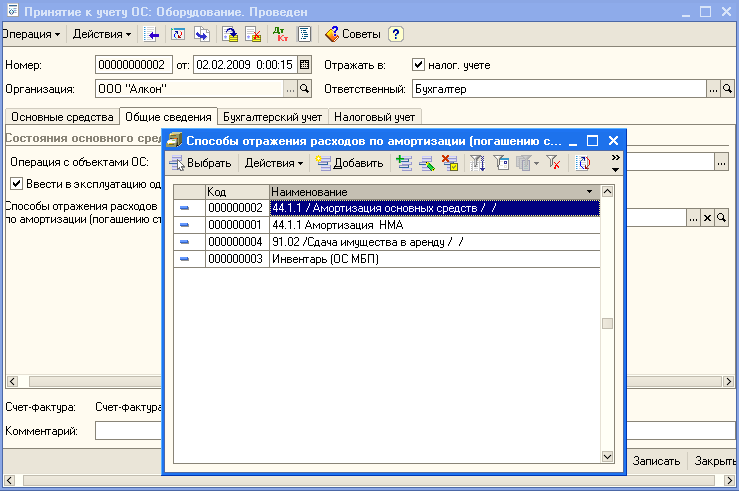Click the Советы tips button

(352, 34)
